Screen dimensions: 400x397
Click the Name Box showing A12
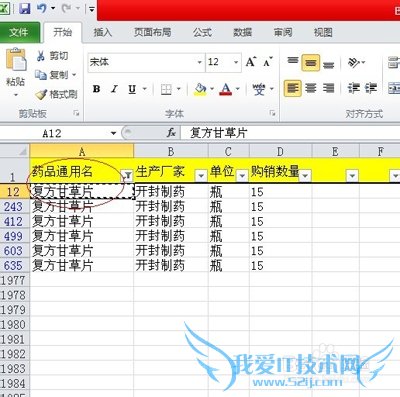(x=53, y=133)
